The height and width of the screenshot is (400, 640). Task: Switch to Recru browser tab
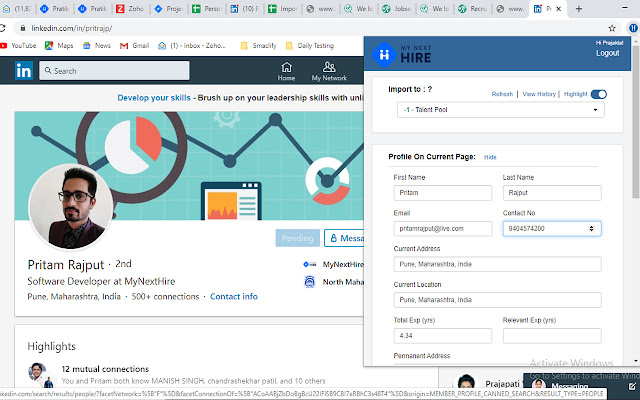(x=472, y=9)
